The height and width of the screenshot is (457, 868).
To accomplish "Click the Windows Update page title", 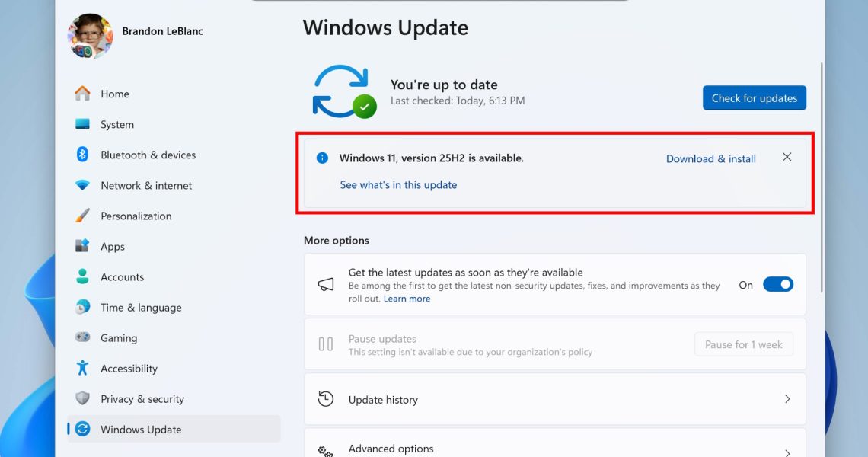I will pyautogui.click(x=385, y=27).
